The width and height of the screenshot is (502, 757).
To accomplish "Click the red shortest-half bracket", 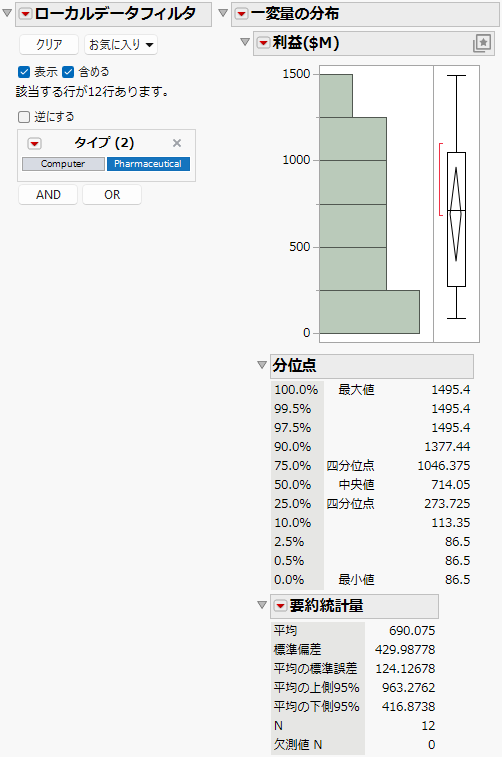I will pyautogui.click(x=441, y=179).
